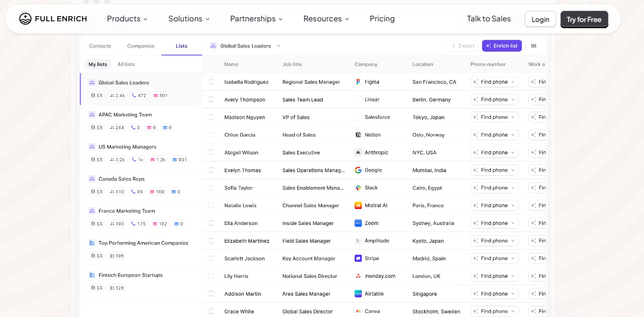The height and width of the screenshot is (317, 644).
Task: Click the Export button
Action: coord(463,46)
